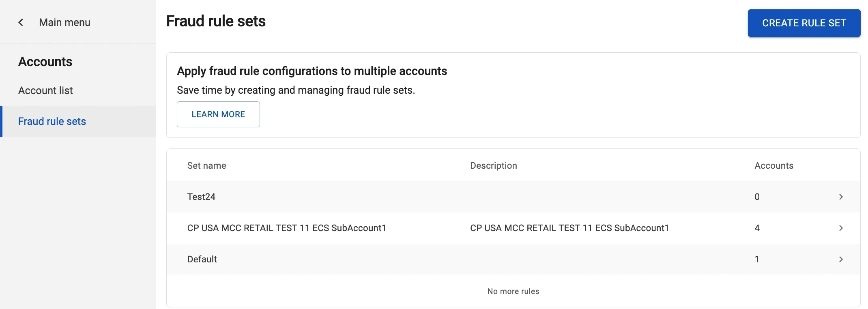Click the Accounts sidebar section heading
The width and height of the screenshot is (868, 309).
(x=45, y=62)
